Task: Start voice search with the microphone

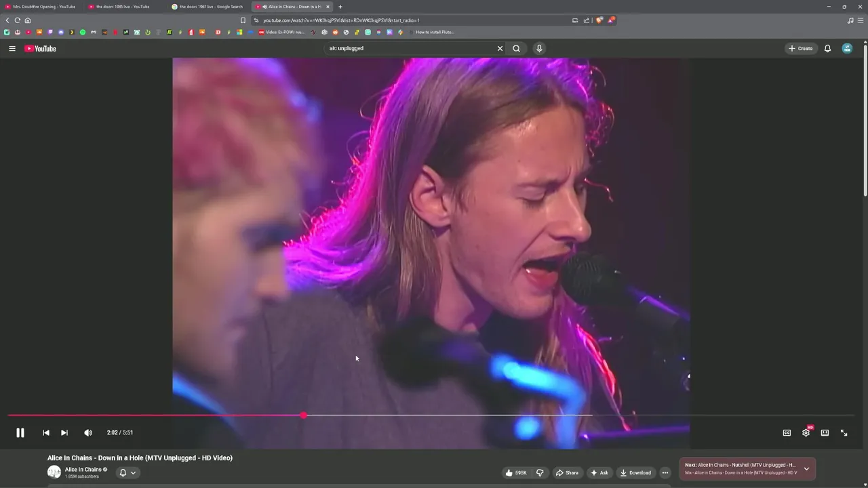Action: pos(539,48)
